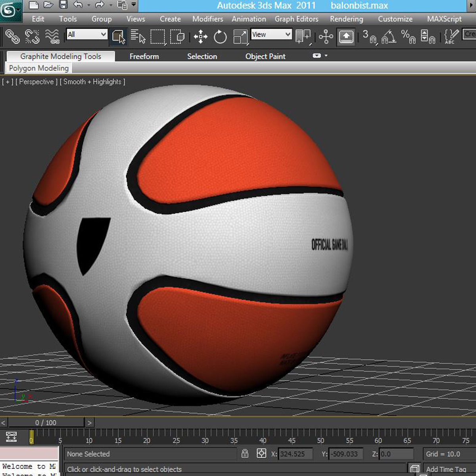Click frame 50 on the timeline track
The height and width of the screenshot is (476, 476).
(321, 437)
